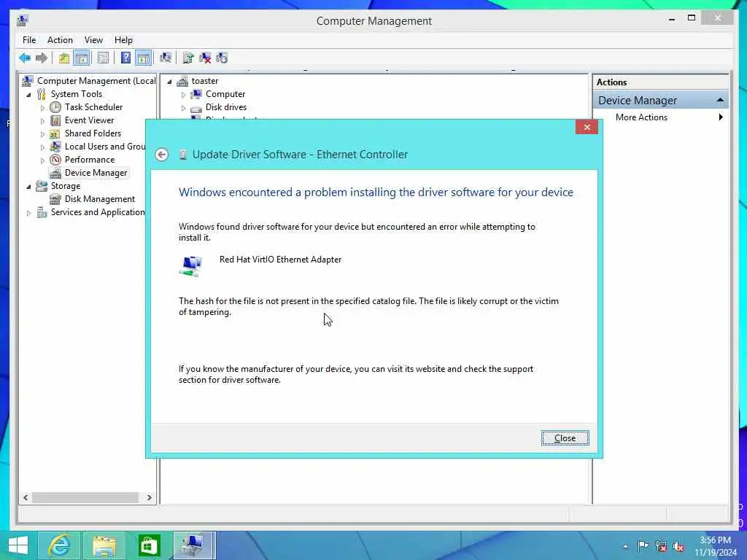This screenshot has height=560, width=747.
Task: Open the File menu
Action: pos(29,40)
